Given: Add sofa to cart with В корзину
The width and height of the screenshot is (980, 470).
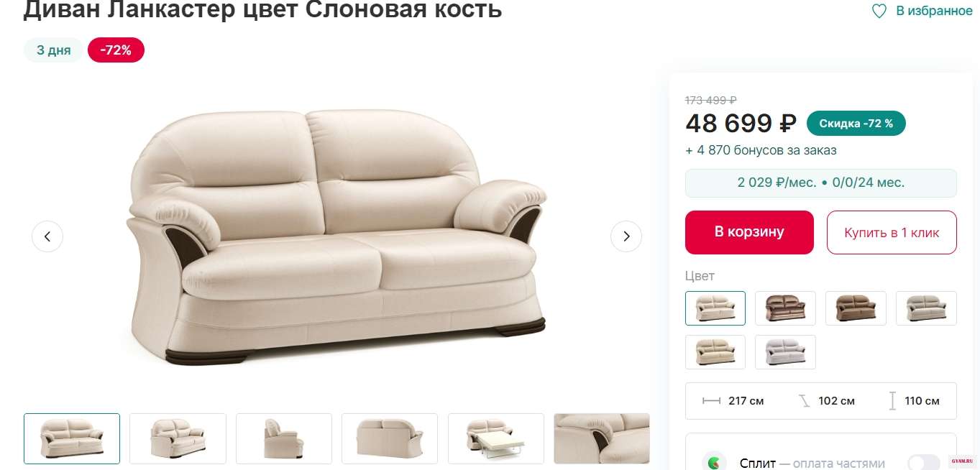Looking at the screenshot, I should pos(749,232).
